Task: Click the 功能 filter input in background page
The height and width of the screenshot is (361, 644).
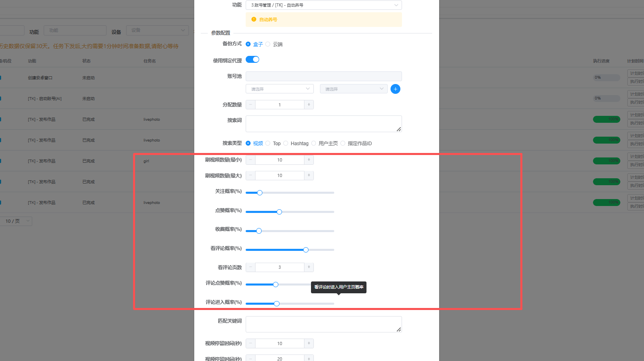Action: coord(75,30)
